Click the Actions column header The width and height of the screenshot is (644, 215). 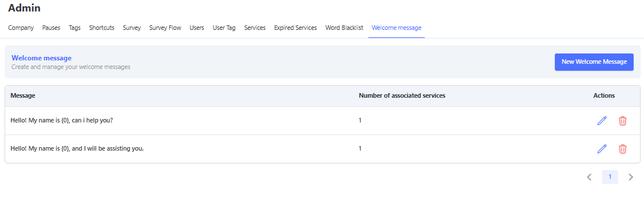click(x=604, y=95)
